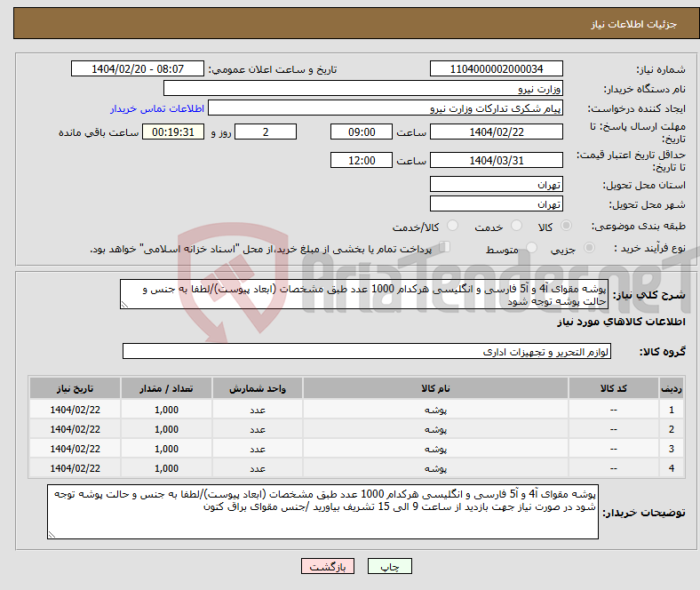Click the وزارت نیرو buyer name field
Image resolution: width=700 pixels, height=590 pixels.
click(363, 89)
